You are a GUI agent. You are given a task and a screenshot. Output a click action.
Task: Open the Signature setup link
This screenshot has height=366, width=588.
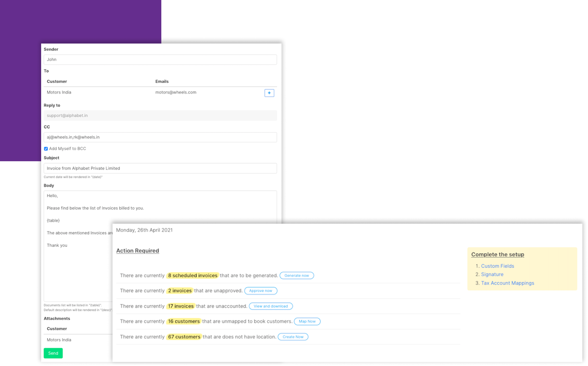(x=492, y=274)
